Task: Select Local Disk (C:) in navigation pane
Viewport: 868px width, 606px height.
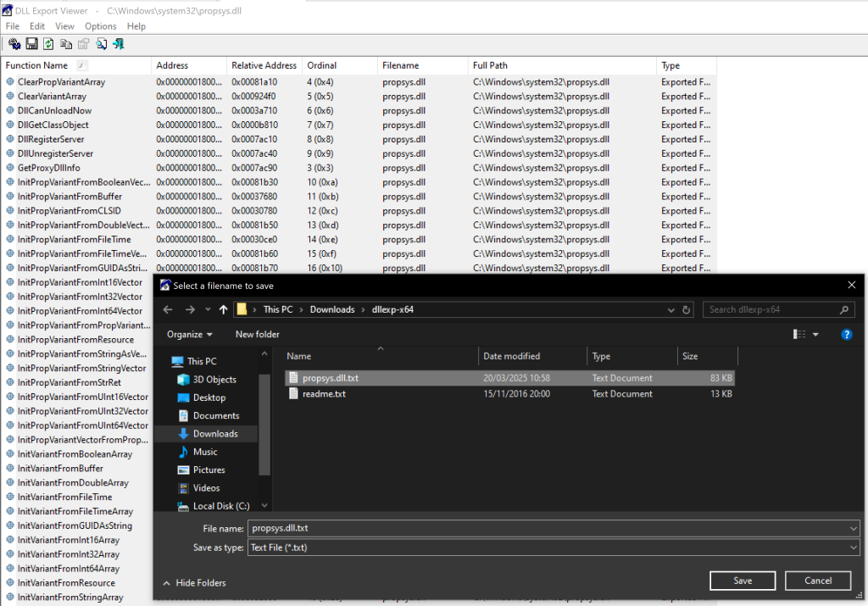Action: point(221,506)
